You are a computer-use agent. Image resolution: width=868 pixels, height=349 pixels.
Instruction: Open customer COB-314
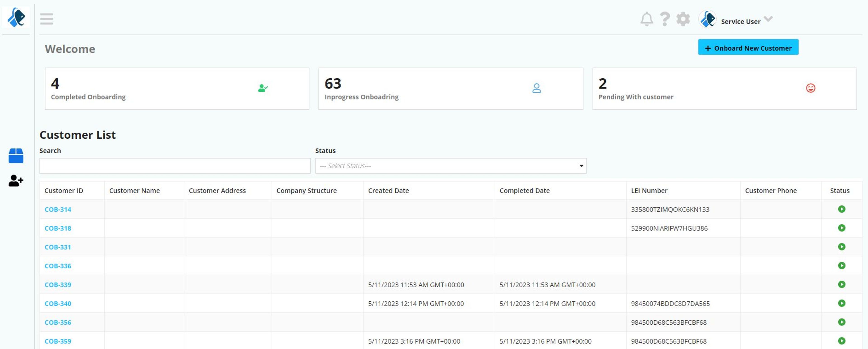(58, 209)
